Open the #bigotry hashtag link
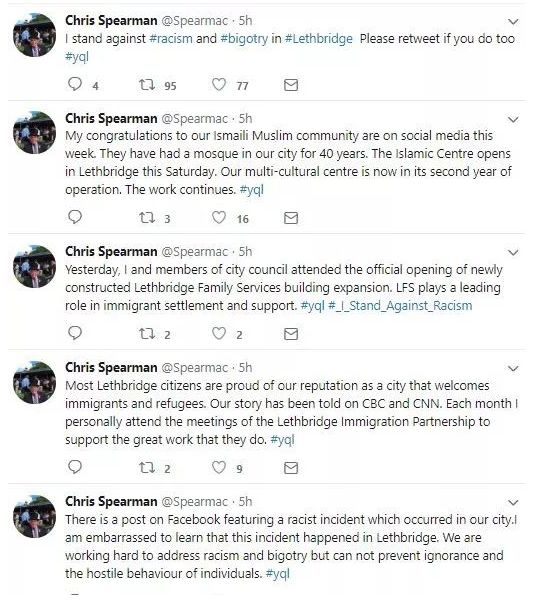 click(244, 39)
